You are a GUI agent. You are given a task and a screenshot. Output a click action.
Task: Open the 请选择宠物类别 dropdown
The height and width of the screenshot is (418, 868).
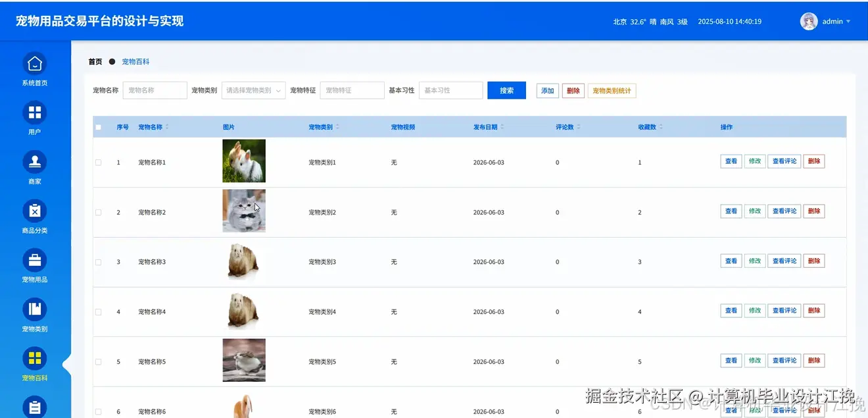[x=254, y=90]
